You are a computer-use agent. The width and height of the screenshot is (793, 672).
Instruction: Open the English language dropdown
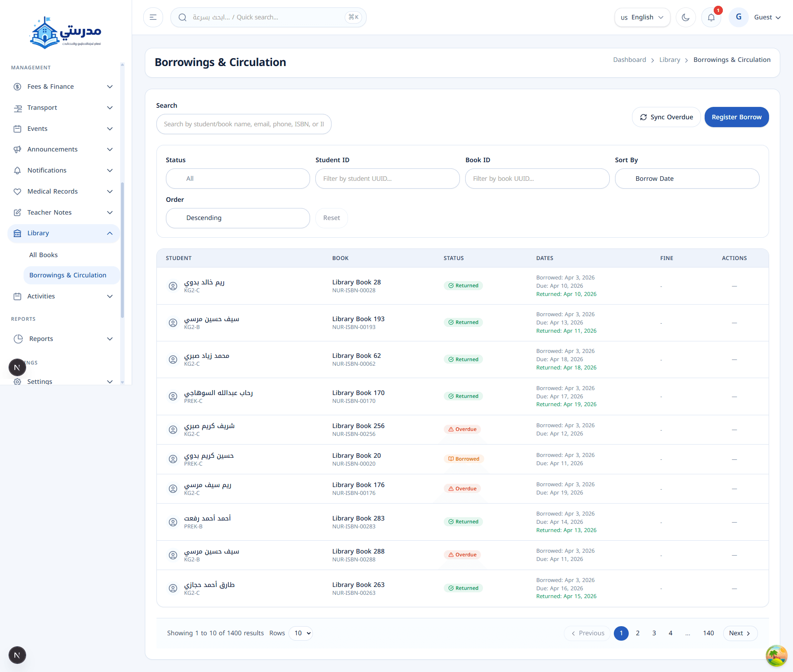[x=642, y=17]
